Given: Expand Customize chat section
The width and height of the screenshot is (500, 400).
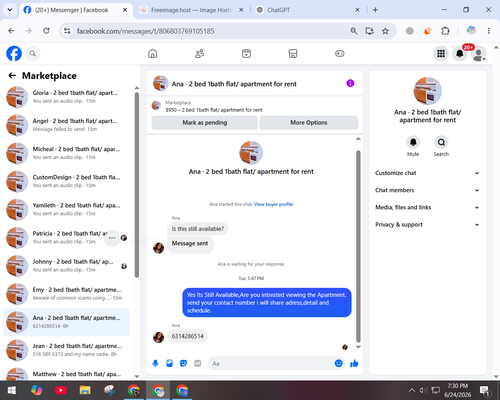Looking at the screenshot, I should (427, 173).
